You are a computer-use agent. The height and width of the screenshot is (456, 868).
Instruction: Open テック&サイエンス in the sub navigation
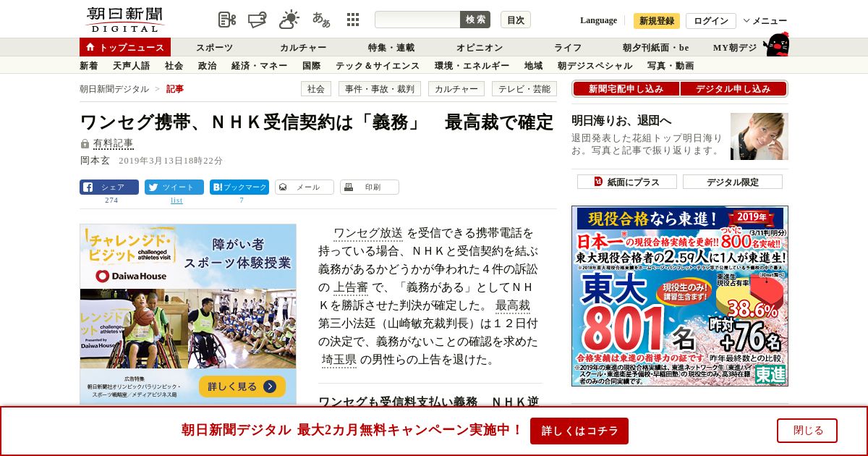(378, 65)
